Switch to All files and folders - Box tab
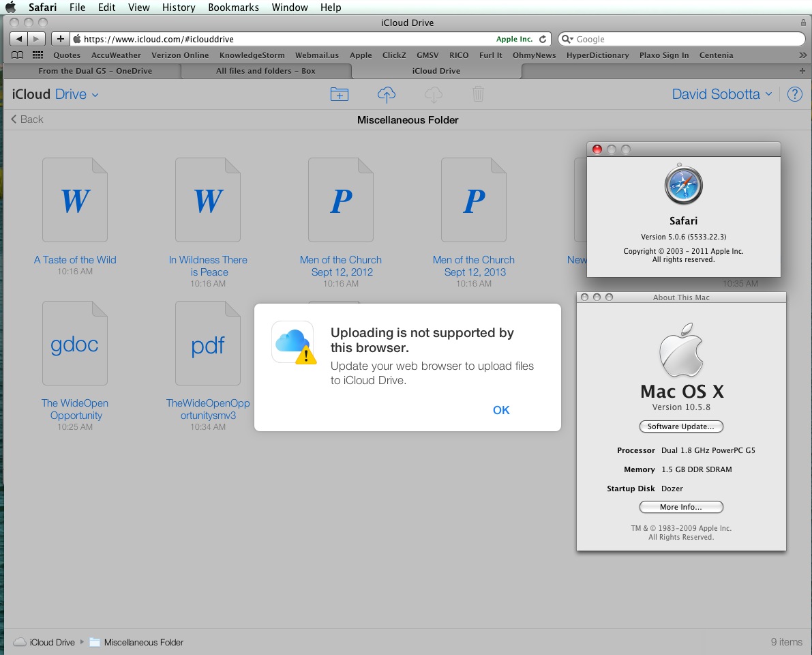This screenshot has width=812, height=655. pyautogui.click(x=266, y=70)
